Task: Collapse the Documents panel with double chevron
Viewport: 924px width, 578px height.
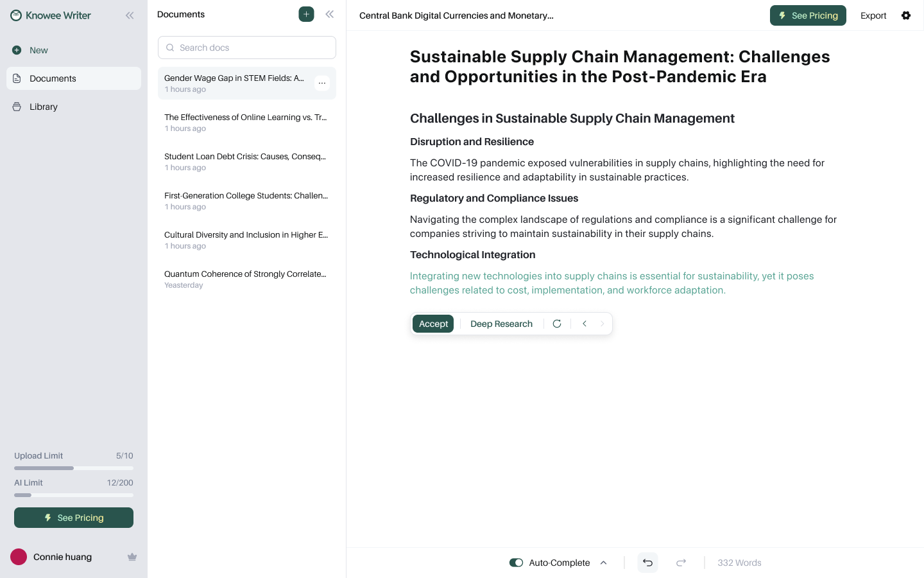Action: click(330, 14)
